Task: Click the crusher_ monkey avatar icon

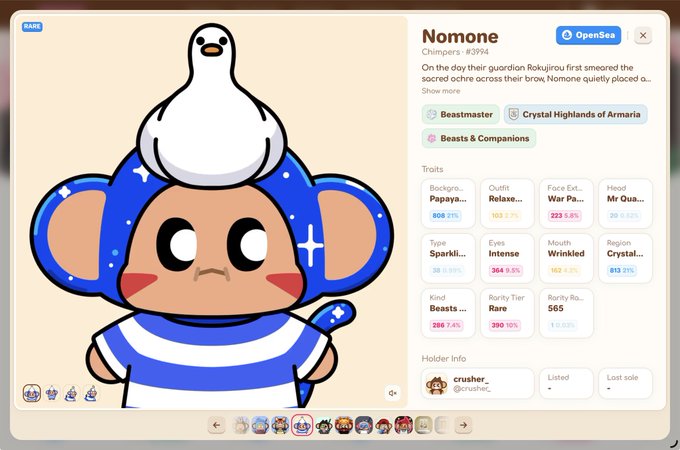Action: pos(436,384)
